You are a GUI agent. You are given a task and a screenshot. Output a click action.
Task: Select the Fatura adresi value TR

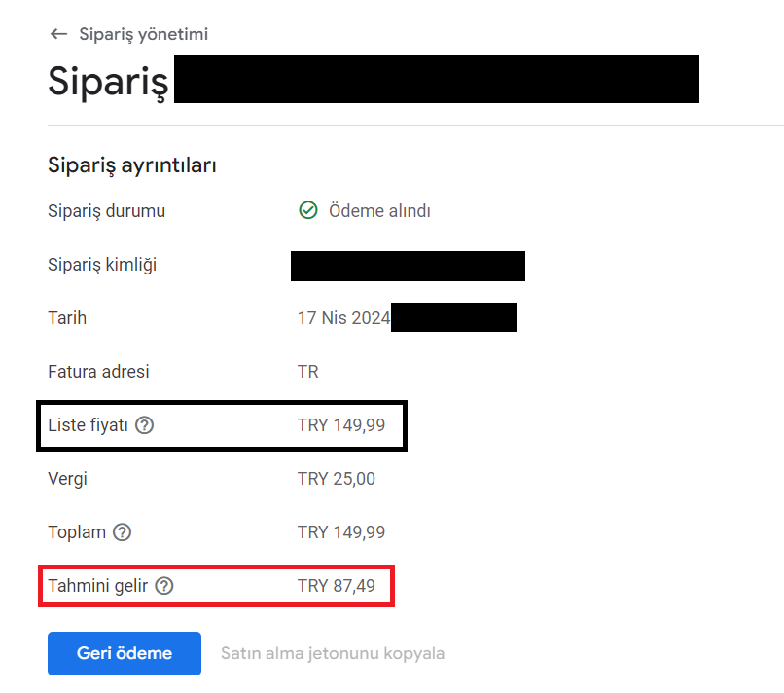coord(308,372)
